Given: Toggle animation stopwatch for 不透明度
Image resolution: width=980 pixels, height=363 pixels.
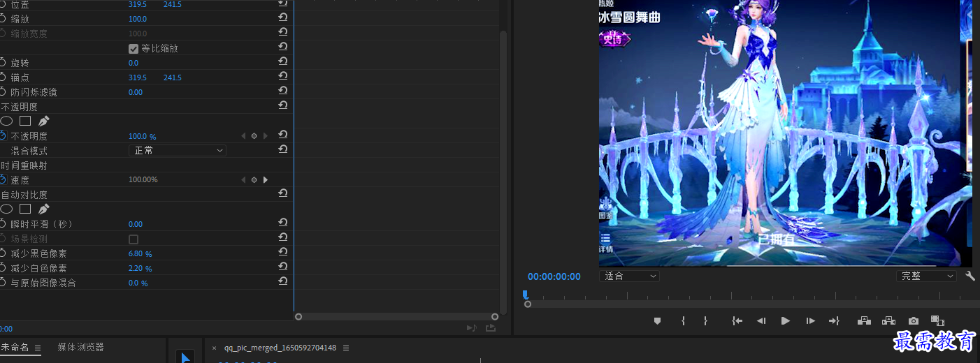Looking at the screenshot, I should tap(3, 136).
